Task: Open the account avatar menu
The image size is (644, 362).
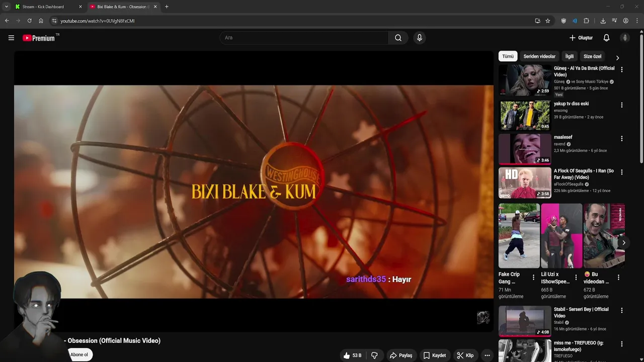Action: click(x=625, y=38)
